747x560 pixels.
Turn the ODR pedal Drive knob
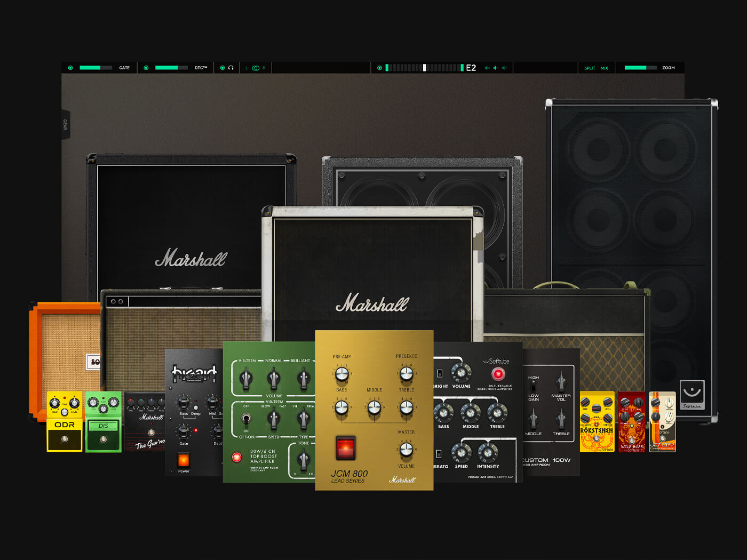54,404
